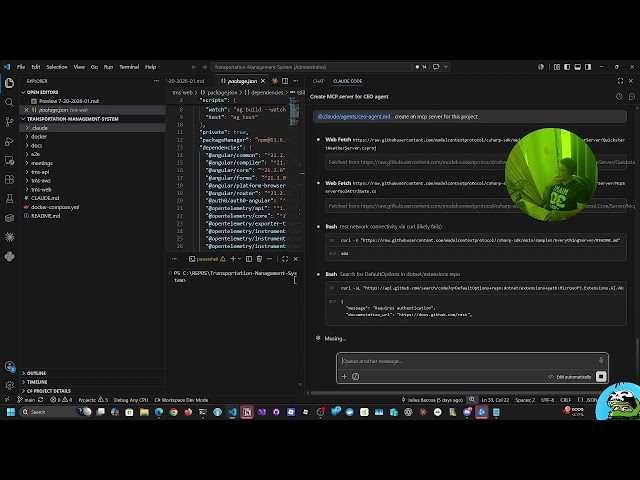The image size is (640, 480).
Task: Select the package.json editor tab
Action: 242,81
